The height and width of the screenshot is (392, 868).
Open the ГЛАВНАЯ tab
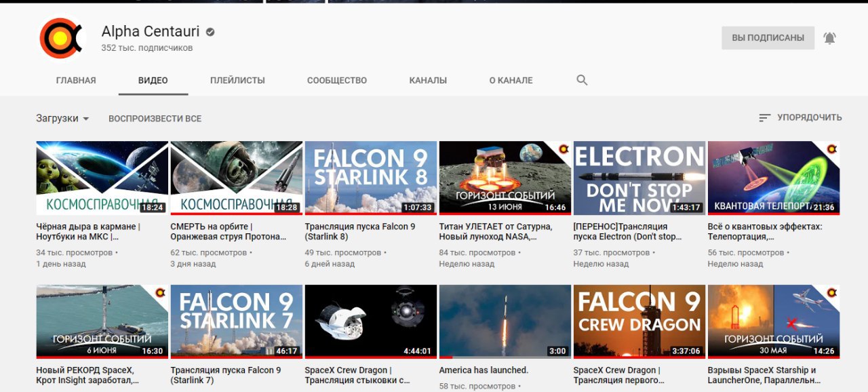coord(76,80)
